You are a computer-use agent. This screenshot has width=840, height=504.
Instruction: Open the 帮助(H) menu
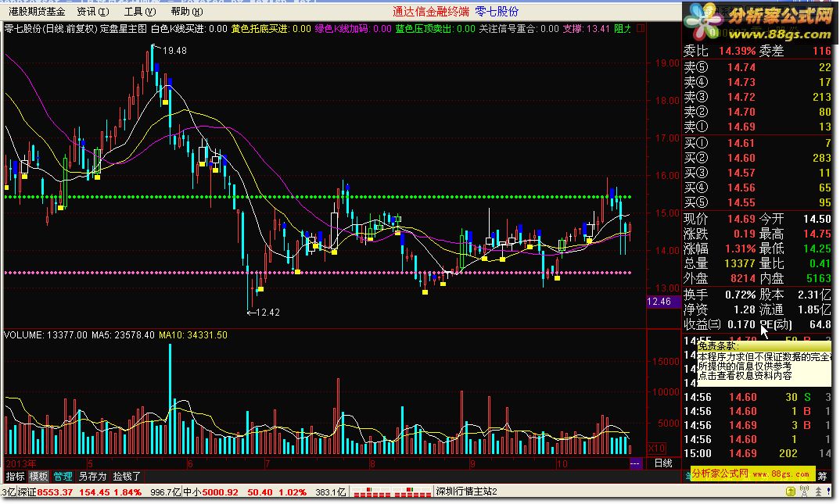click(x=187, y=11)
